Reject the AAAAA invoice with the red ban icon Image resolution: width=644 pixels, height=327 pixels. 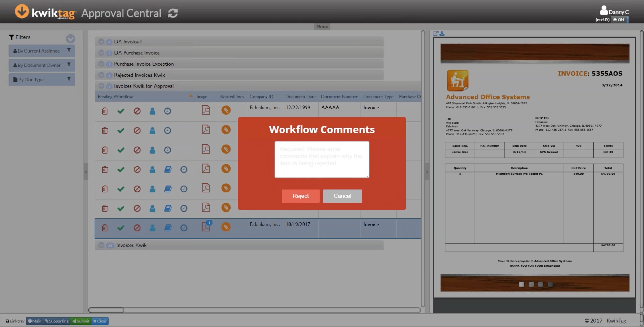pyautogui.click(x=137, y=111)
